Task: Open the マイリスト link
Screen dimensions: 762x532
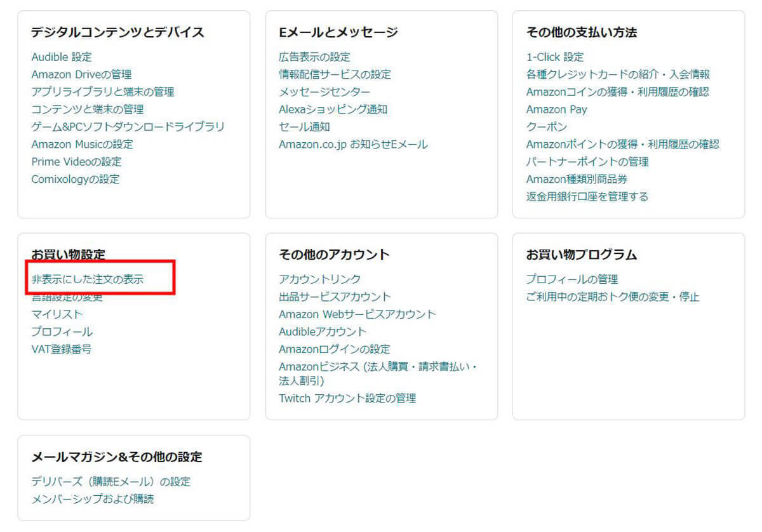Action: (x=57, y=314)
